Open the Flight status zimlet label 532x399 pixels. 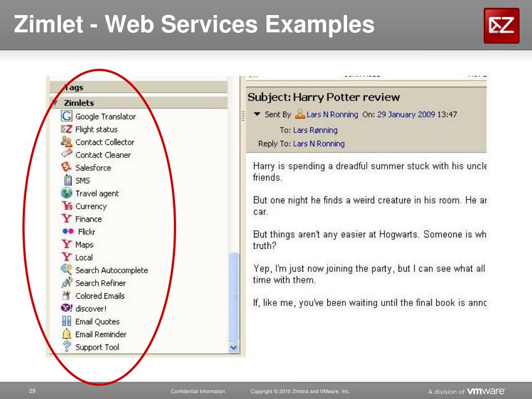96,129
